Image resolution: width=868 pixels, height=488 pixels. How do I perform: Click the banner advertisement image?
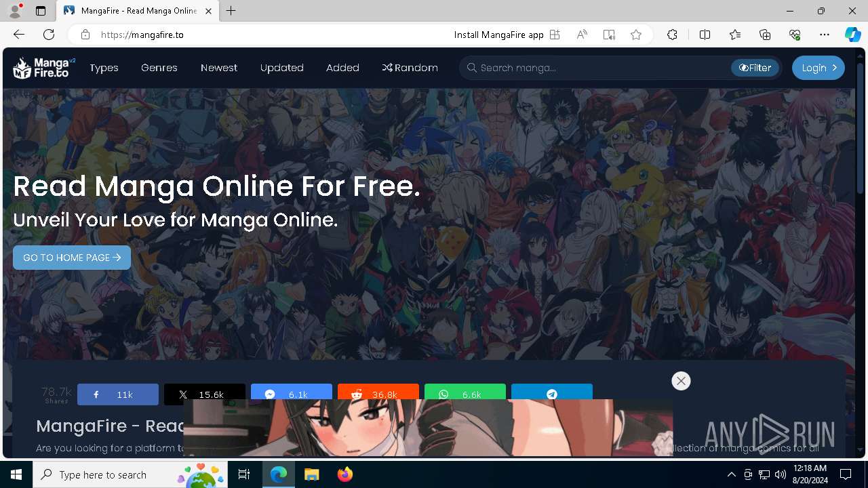point(428,428)
